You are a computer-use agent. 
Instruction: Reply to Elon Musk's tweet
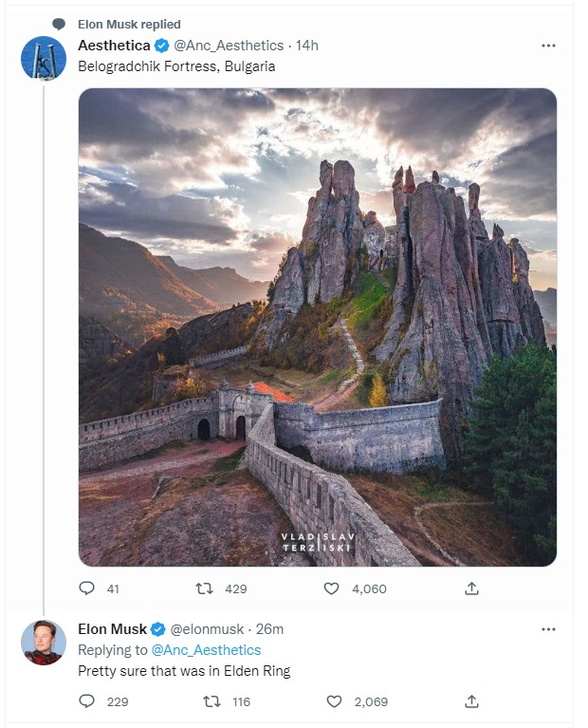[x=87, y=701]
